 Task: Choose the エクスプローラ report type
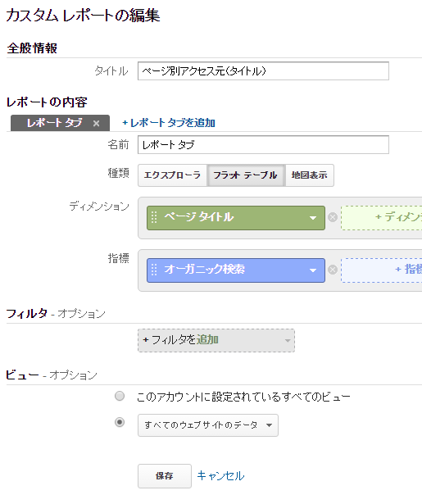172,175
